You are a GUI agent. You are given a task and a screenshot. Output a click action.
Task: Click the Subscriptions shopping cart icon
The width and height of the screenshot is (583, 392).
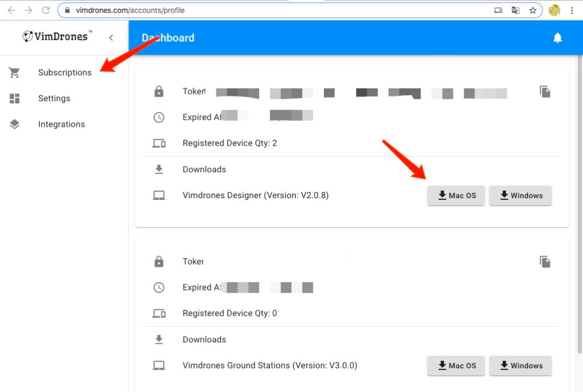click(15, 72)
